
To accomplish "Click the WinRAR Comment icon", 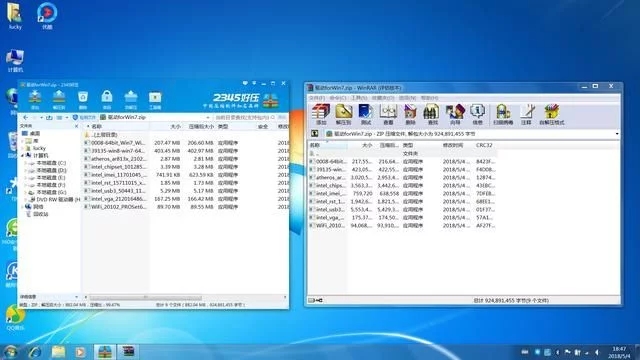I will 527,114.
